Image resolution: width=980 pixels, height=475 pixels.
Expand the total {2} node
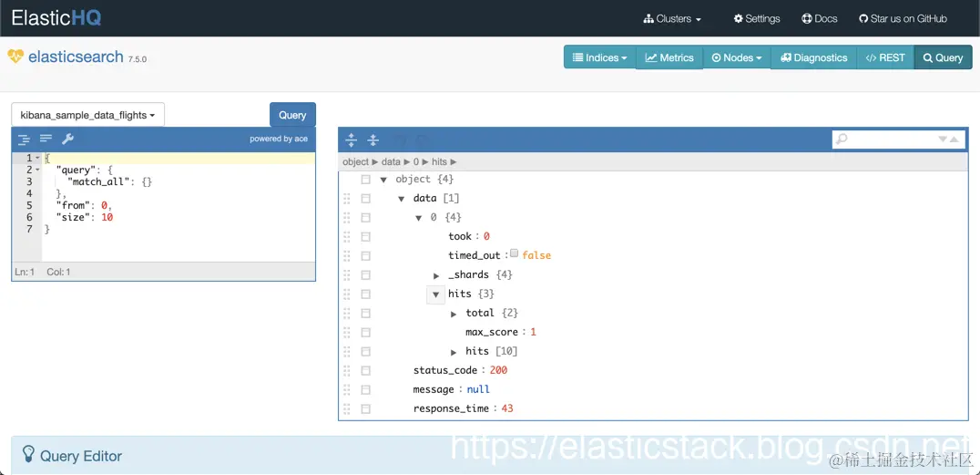click(454, 314)
